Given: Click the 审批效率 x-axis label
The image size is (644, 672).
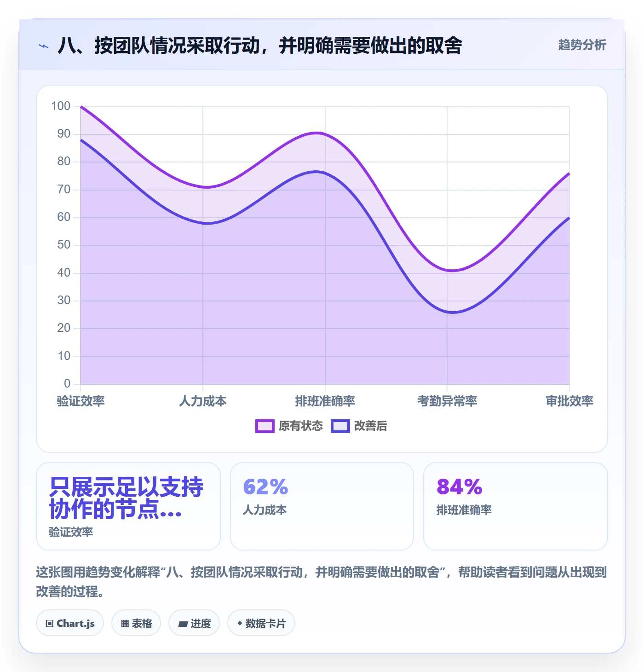Looking at the screenshot, I should 569,401.
